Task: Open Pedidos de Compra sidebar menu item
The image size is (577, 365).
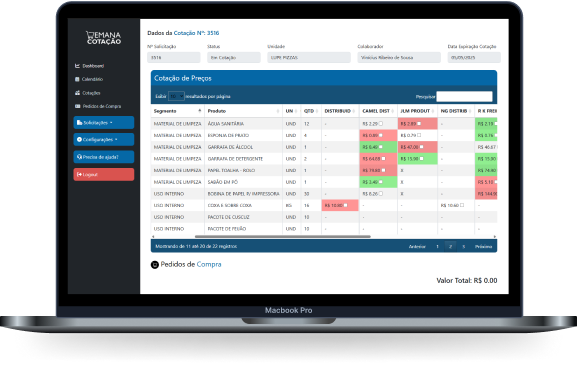Action: (x=98, y=106)
